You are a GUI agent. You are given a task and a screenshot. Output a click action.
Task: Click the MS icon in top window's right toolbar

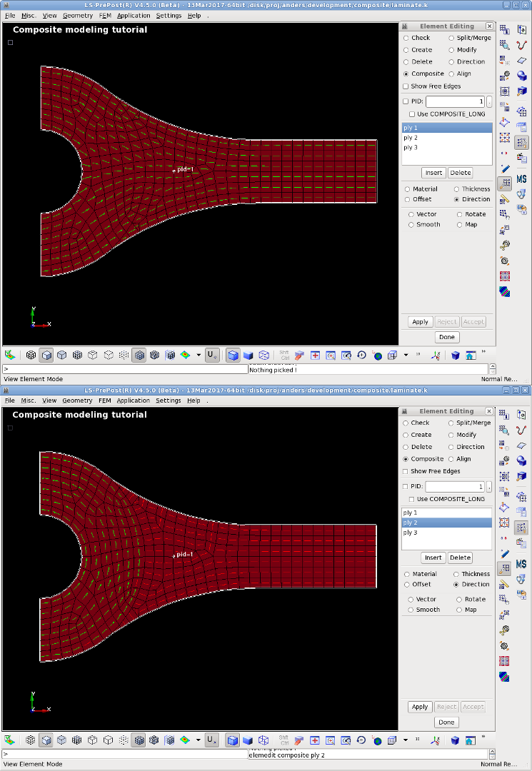[x=521, y=179]
